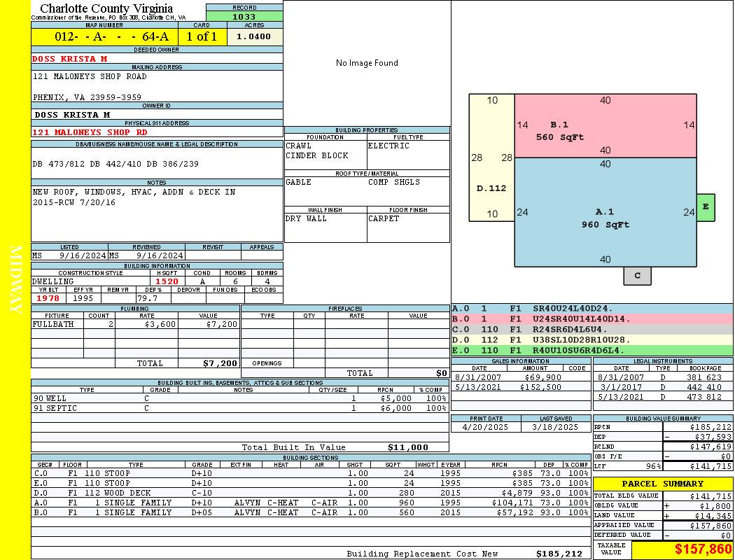735x560 pixels.
Task: Select year built 1978
Action: pos(48,298)
